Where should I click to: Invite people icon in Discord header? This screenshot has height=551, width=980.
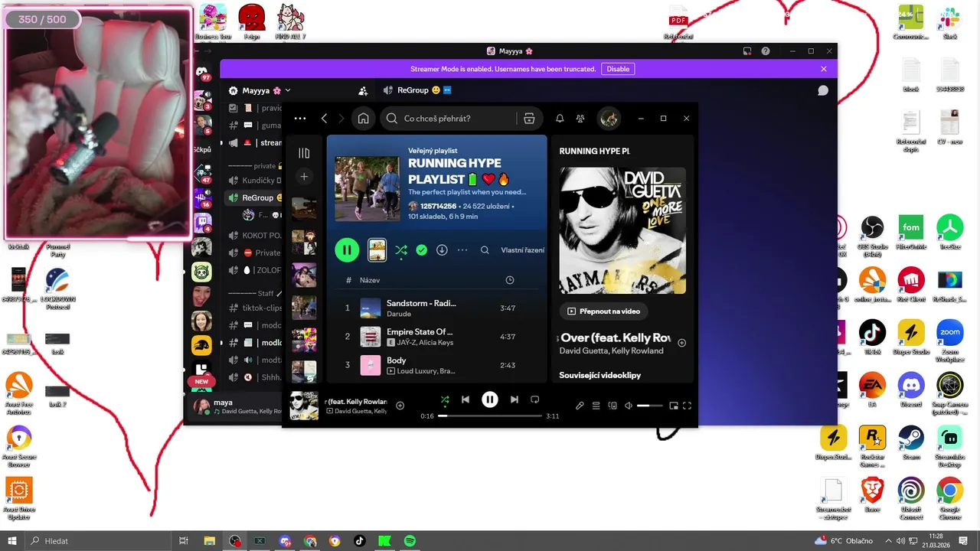363,90
